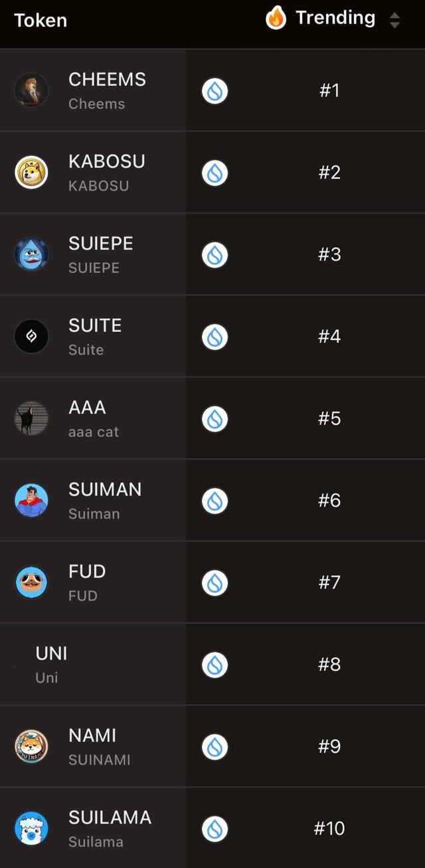
Task: Click the KABOSU doge coin icon
Action: 31,173
